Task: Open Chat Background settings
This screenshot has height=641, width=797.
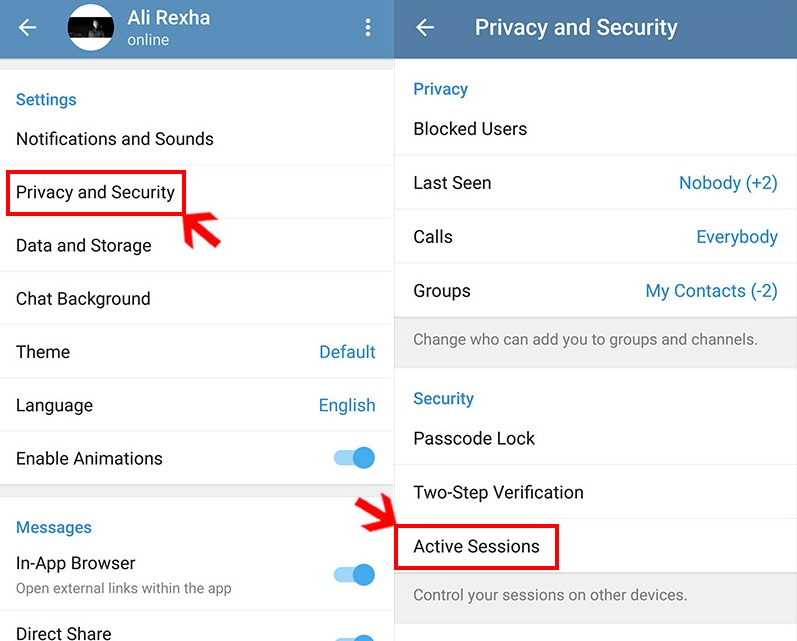Action: pyautogui.click(x=197, y=298)
